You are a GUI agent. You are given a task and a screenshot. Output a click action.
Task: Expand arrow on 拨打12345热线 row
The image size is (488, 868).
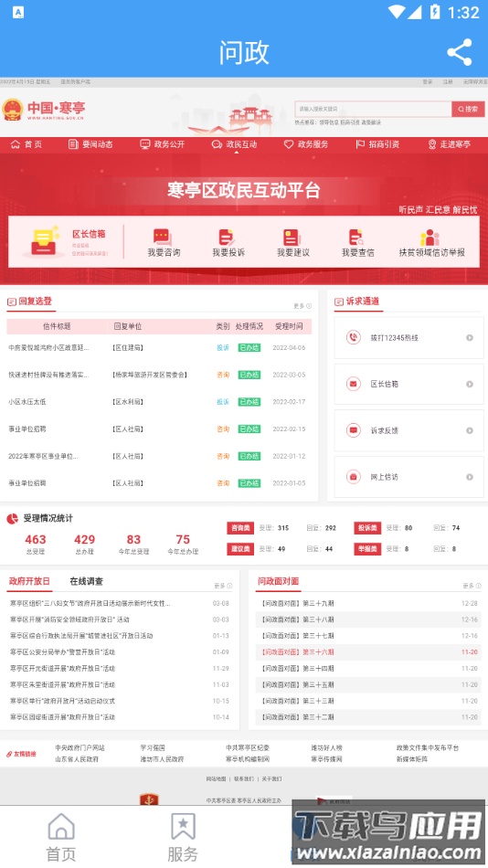pyautogui.click(x=469, y=338)
